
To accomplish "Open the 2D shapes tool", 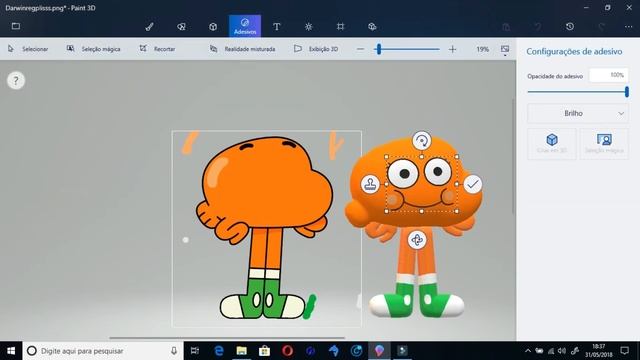I will 181,27.
